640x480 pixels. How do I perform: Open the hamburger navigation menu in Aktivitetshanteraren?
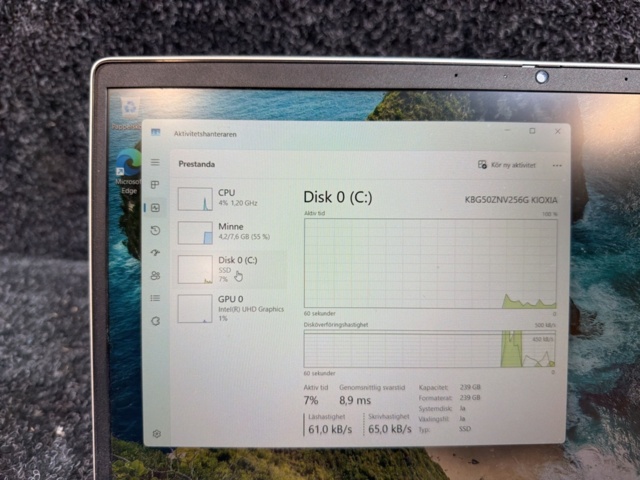[x=155, y=162]
